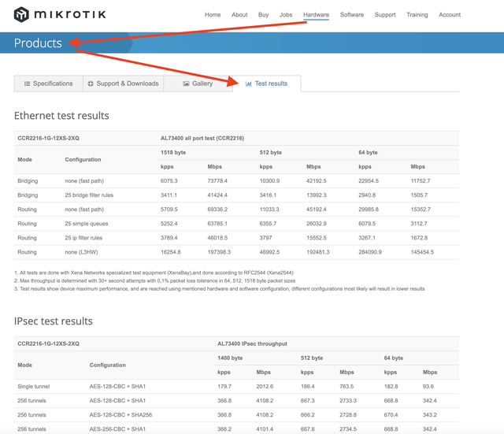Click the Test results chart icon
504x434 pixels.
click(x=249, y=83)
